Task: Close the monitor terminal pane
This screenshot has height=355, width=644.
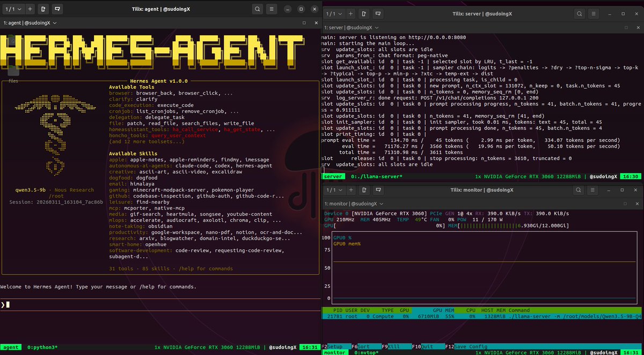Action: (x=636, y=204)
